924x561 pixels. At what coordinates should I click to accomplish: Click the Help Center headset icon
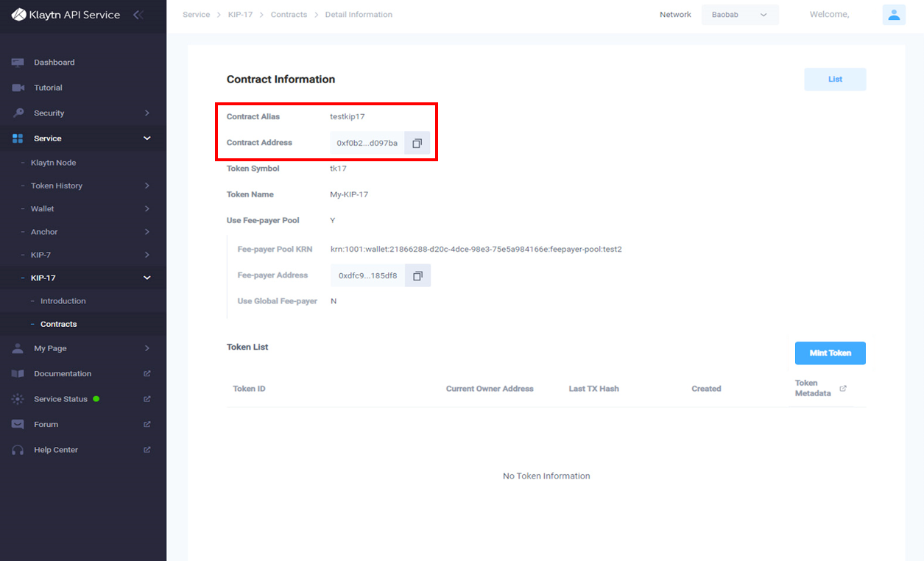(x=18, y=450)
